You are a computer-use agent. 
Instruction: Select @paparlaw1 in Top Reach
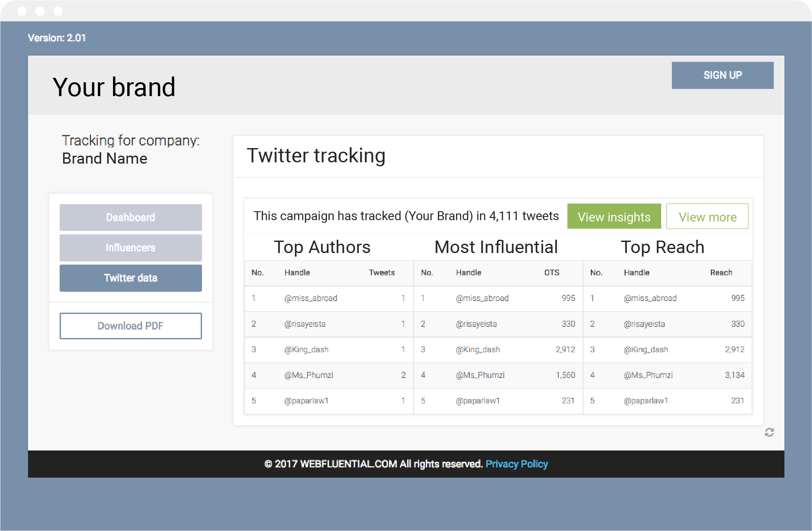[646, 401]
